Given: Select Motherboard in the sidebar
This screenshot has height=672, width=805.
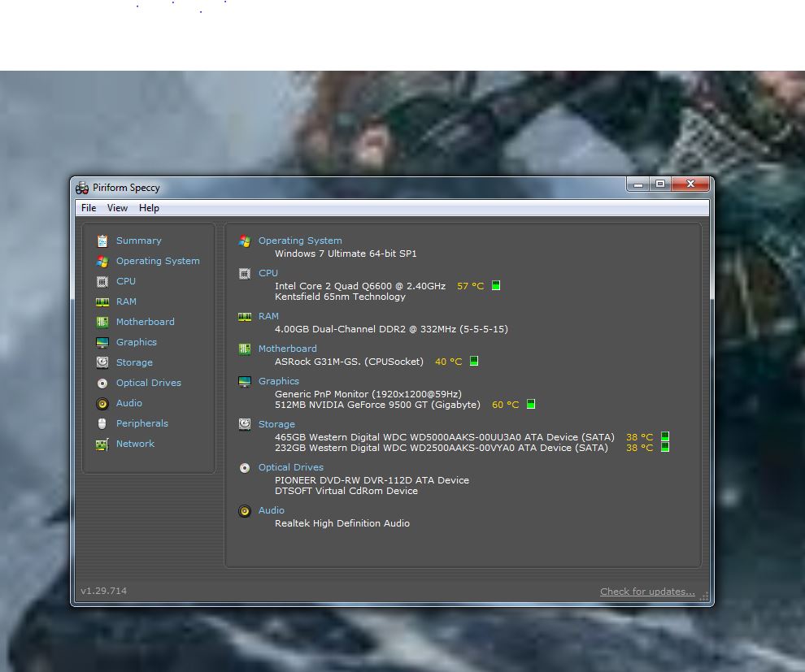Looking at the screenshot, I should point(146,322).
